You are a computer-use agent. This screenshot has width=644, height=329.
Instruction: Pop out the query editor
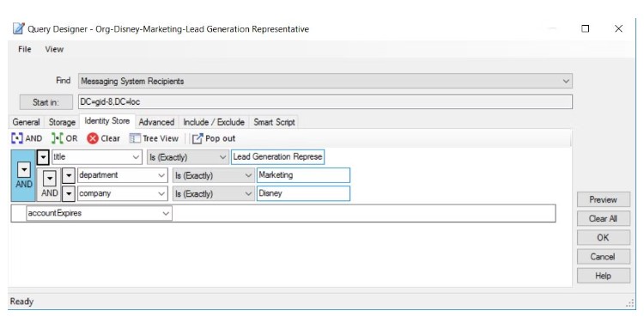(214, 138)
